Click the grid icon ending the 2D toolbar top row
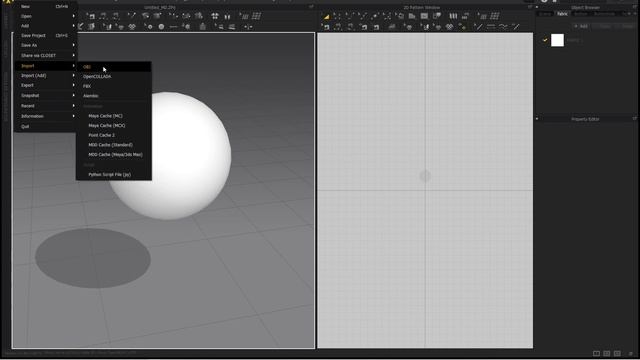 (x=495, y=16)
